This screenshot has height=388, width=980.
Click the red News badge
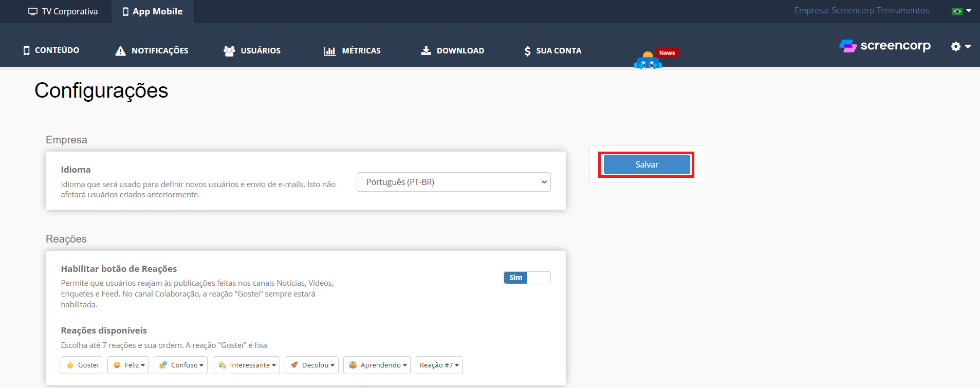pyautogui.click(x=667, y=53)
